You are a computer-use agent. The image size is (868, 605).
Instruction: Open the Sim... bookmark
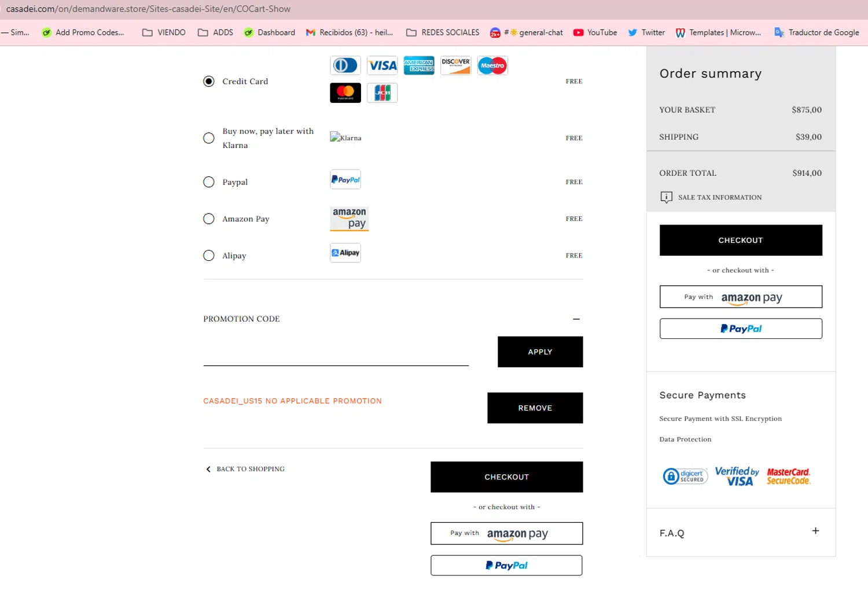click(16, 32)
